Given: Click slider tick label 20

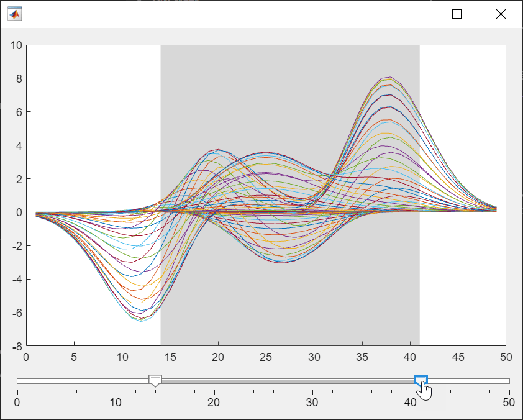Looking at the screenshot, I should click(214, 403).
